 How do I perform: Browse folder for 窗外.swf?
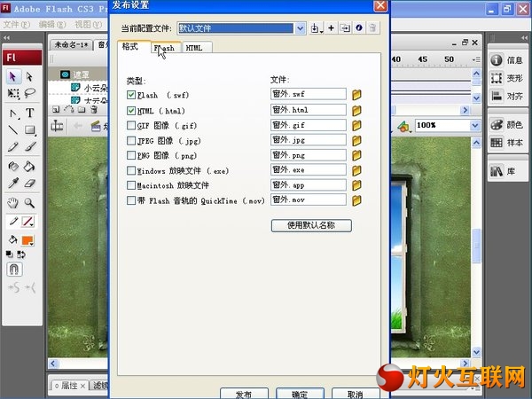coord(356,95)
